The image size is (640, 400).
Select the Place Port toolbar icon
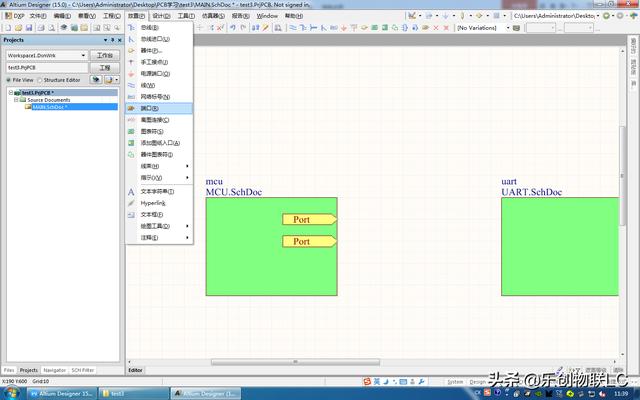pos(425,28)
